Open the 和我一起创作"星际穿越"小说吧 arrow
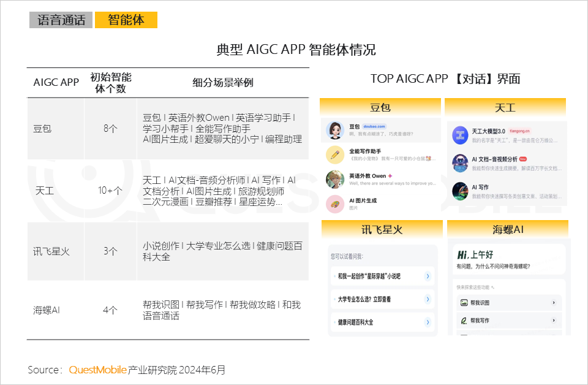Image resolution: width=588 pixels, height=385 pixels. pyautogui.click(x=428, y=276)
